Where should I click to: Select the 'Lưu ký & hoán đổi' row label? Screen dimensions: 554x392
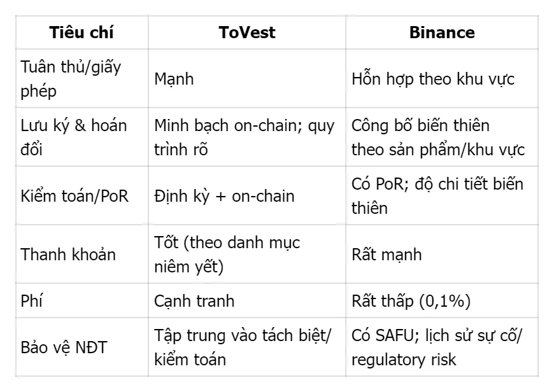(74, 137)
